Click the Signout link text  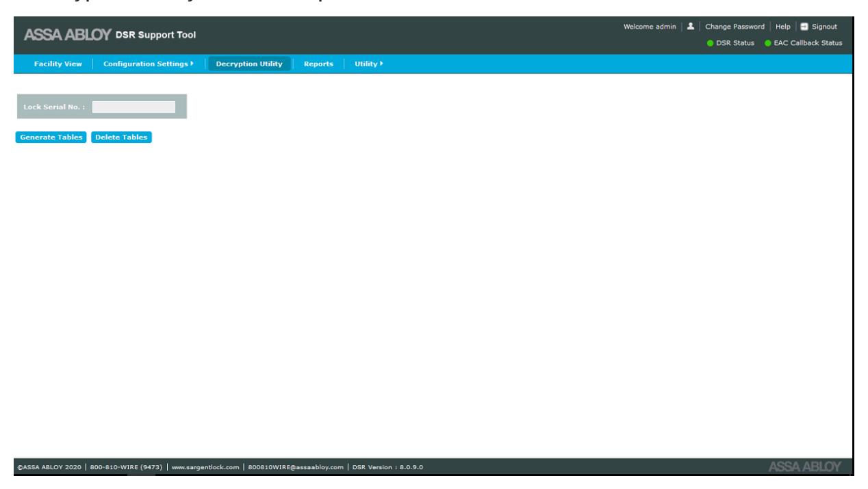[x=825, y=27]
